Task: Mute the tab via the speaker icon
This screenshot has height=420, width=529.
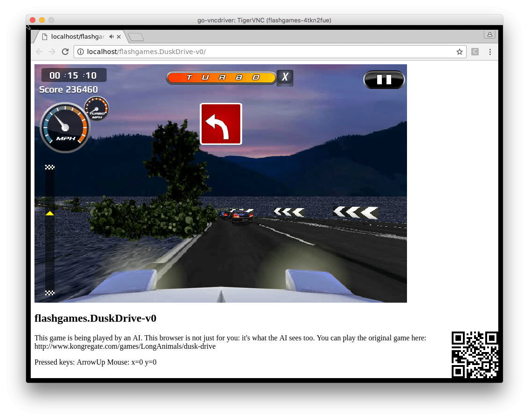Action: point(111,37)
